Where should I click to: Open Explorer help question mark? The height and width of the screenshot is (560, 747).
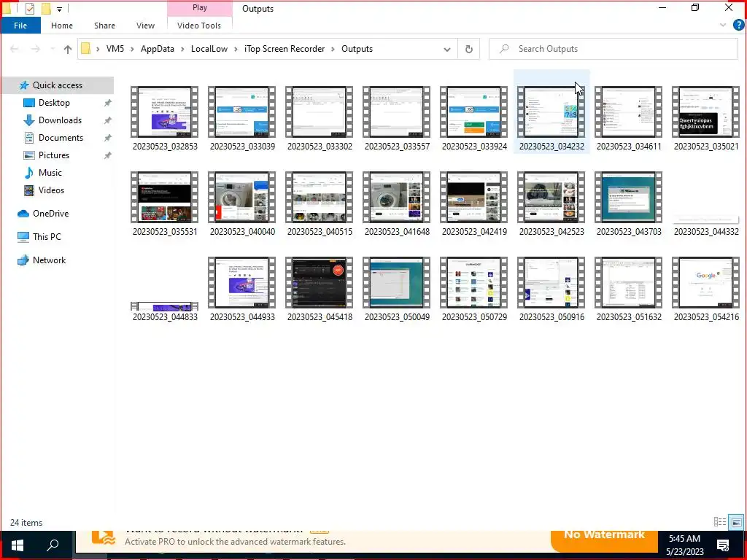738,26
